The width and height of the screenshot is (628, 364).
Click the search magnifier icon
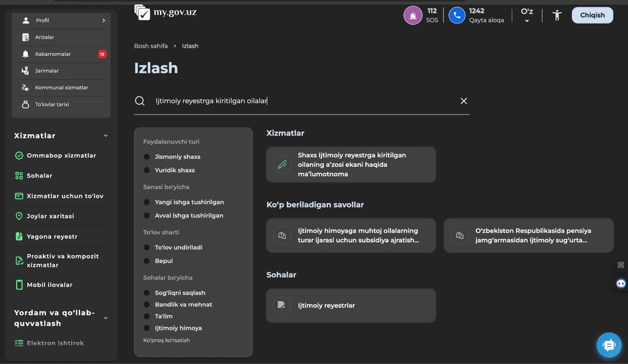(140, 101)
